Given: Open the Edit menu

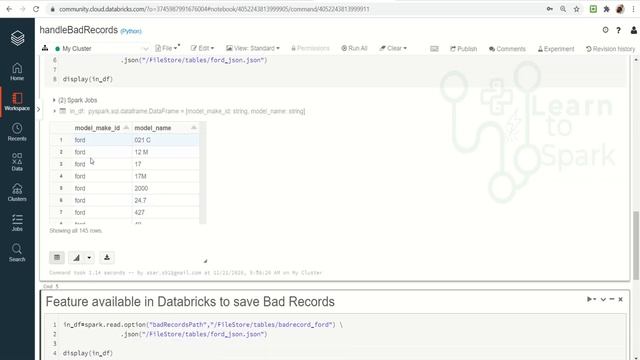Looking at the screenshot, I should [x=202, y=48].
